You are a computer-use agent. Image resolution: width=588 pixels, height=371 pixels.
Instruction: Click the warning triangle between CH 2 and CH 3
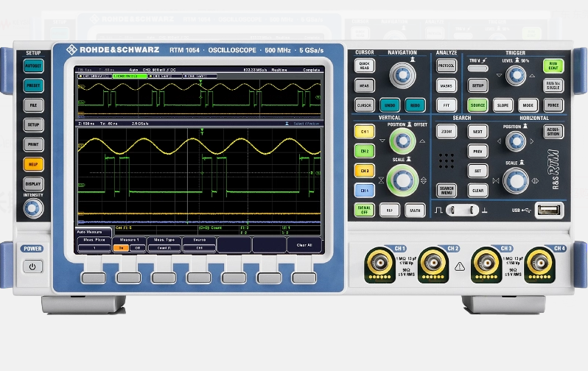point(460,266)
